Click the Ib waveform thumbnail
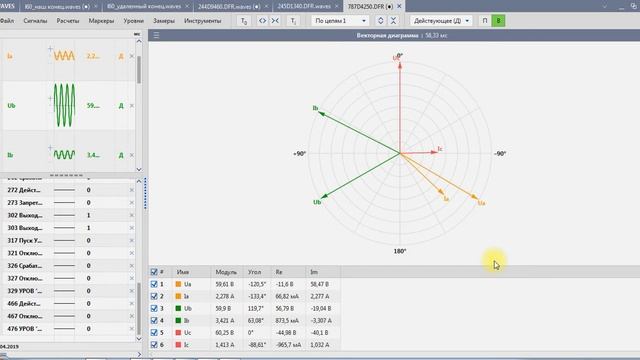 [x=64, y=155]
